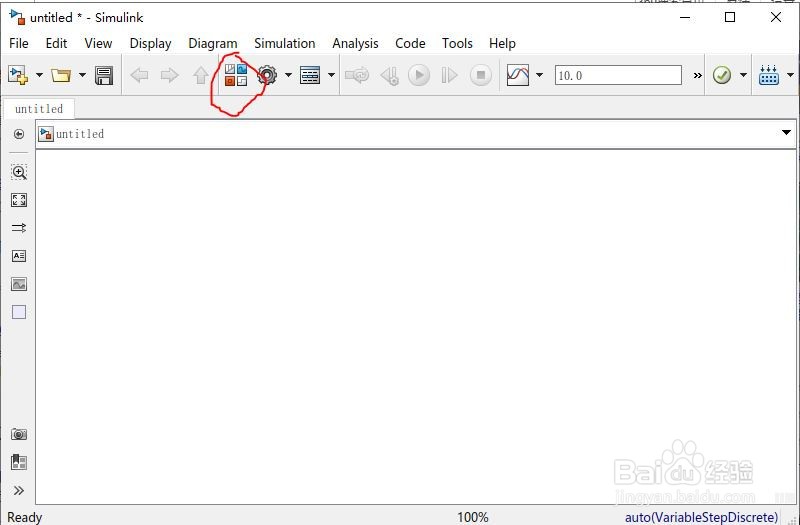Image resolution: width=800 pixels, height=525 pixels.
Task: Open the Model Explorer icon
Action: [x=310, y=75]
